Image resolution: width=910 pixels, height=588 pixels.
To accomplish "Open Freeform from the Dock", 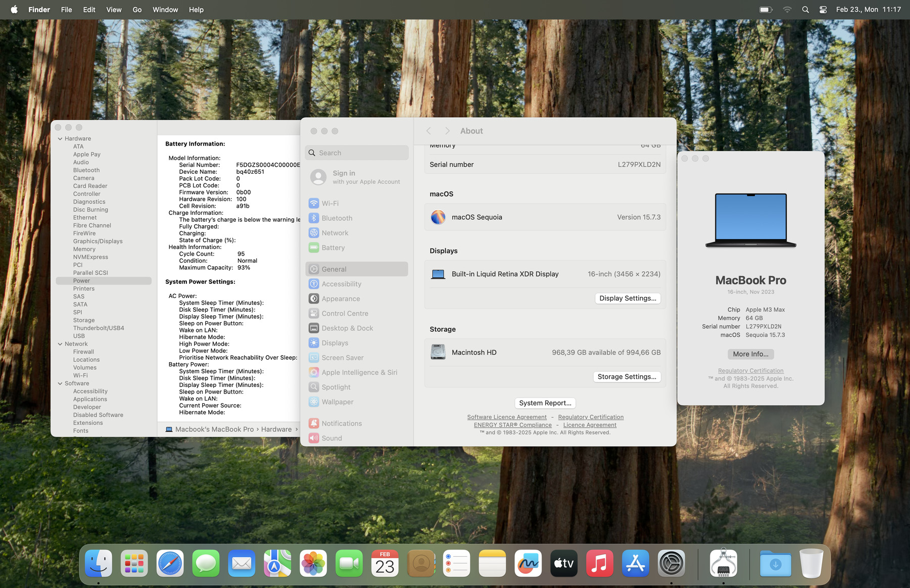I will pos(528,564).
